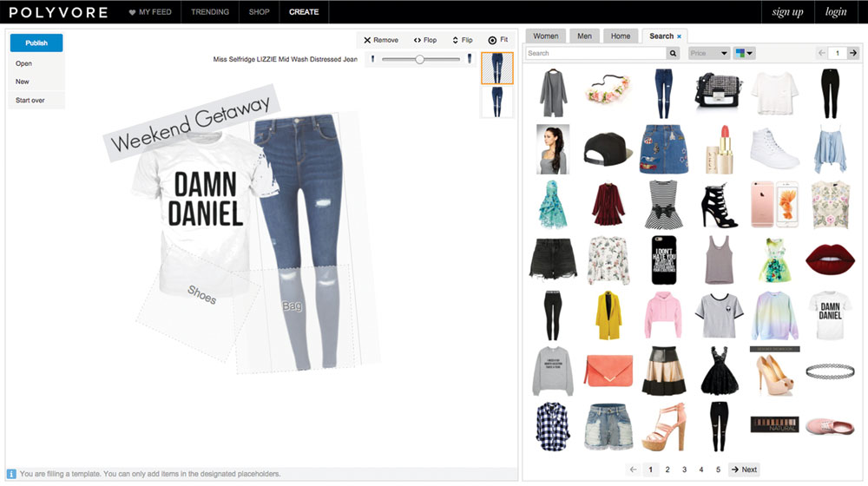Click the sign up link
The height and width of the screenshot is (486, 868).
coord(787,12)
